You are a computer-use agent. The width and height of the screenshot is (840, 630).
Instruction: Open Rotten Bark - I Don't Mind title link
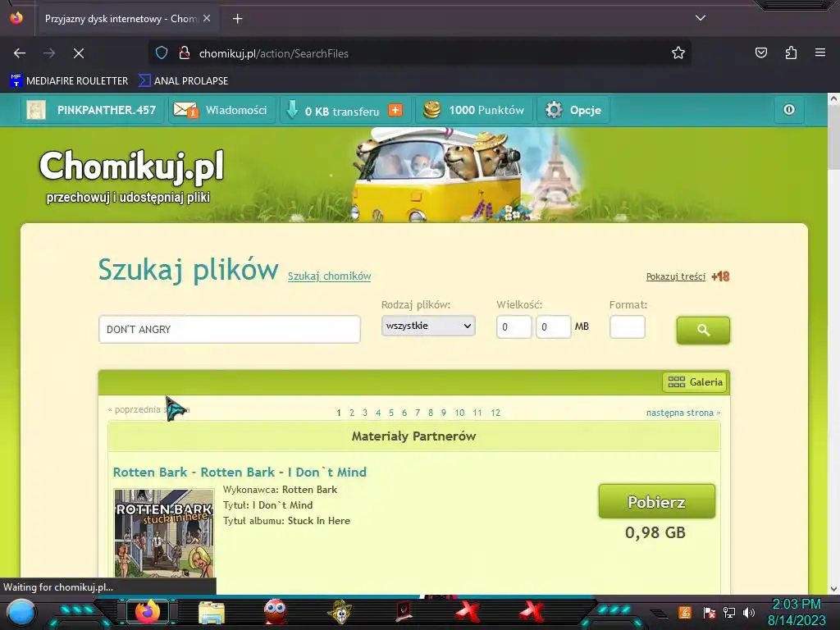pyautogui.click(x=240, y=472)
